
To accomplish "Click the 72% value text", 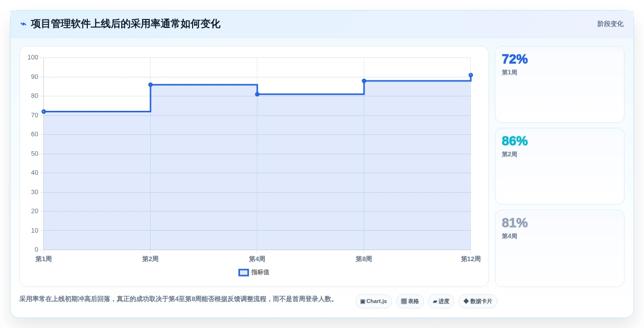I will click(515, 59).
